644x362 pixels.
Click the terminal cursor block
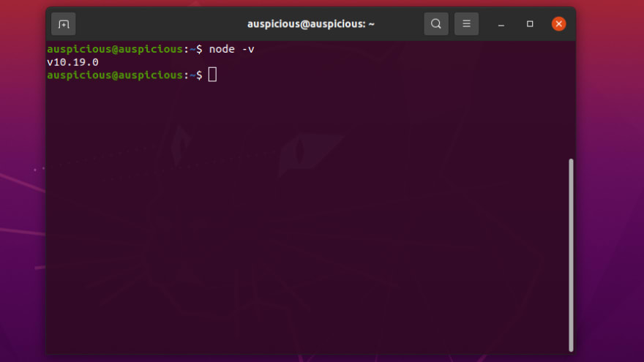click(212, 75)
